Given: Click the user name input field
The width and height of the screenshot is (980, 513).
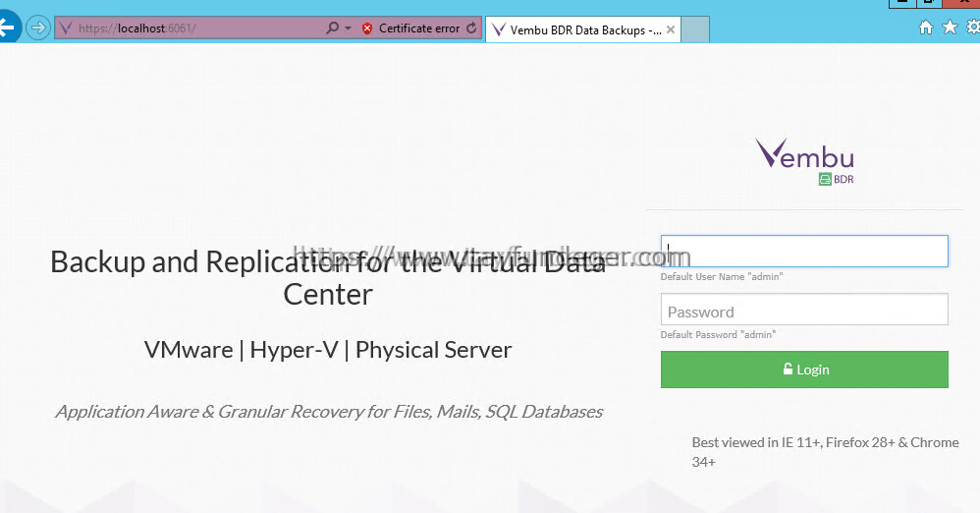Looking at the screenshot, I should [804, 251].
